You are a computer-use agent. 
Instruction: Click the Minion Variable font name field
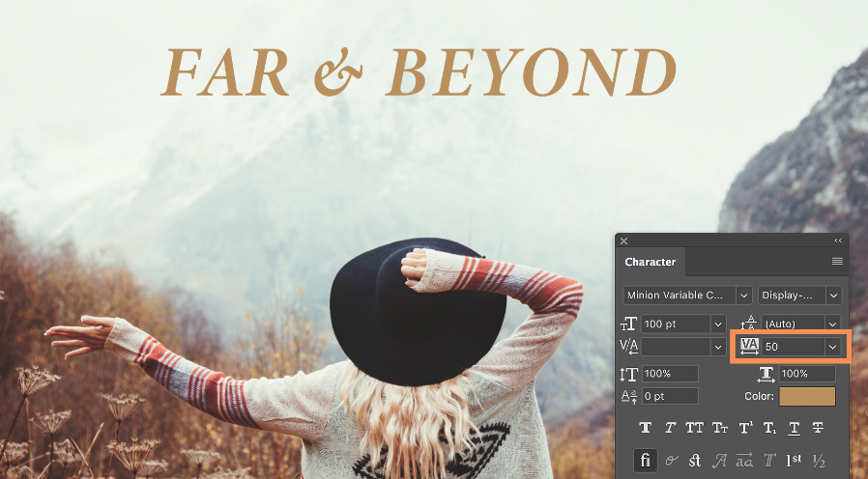pyautogui.click(x=680, y=296)
